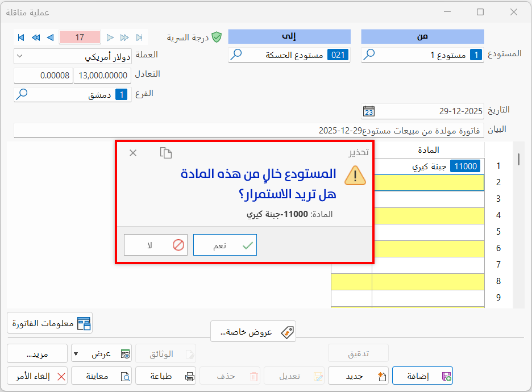This screenshot has height=392, width=532.
Task: Click the record number field showing 17
Action: (80, 37)
